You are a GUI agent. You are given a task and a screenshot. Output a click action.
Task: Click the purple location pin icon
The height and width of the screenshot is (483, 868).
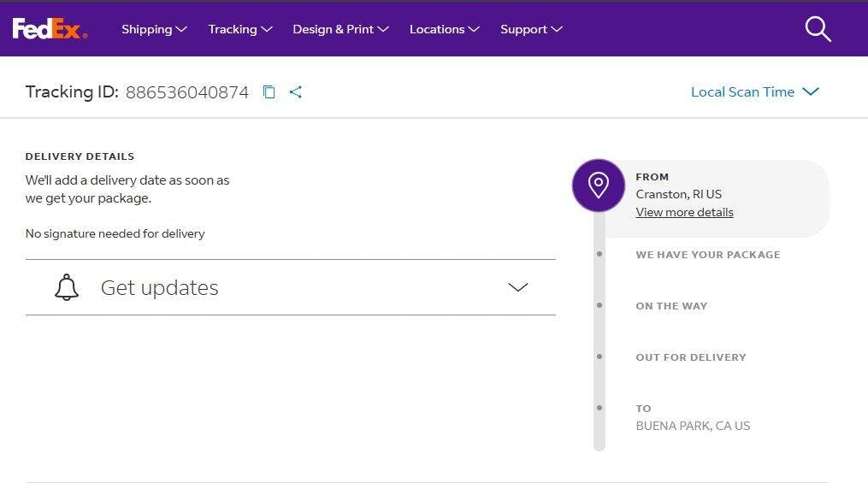click(599, 186)
